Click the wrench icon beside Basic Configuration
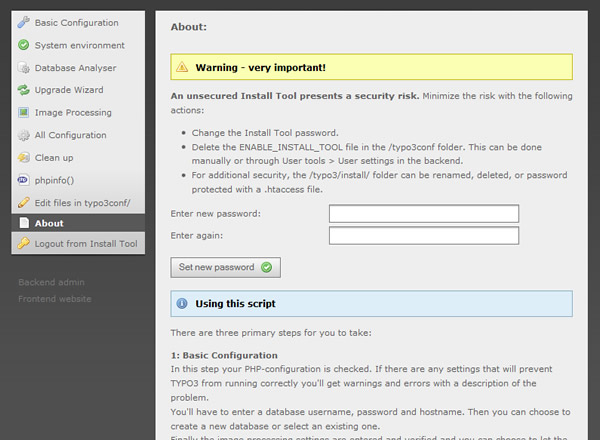600x440 pixels. [23, 23]
